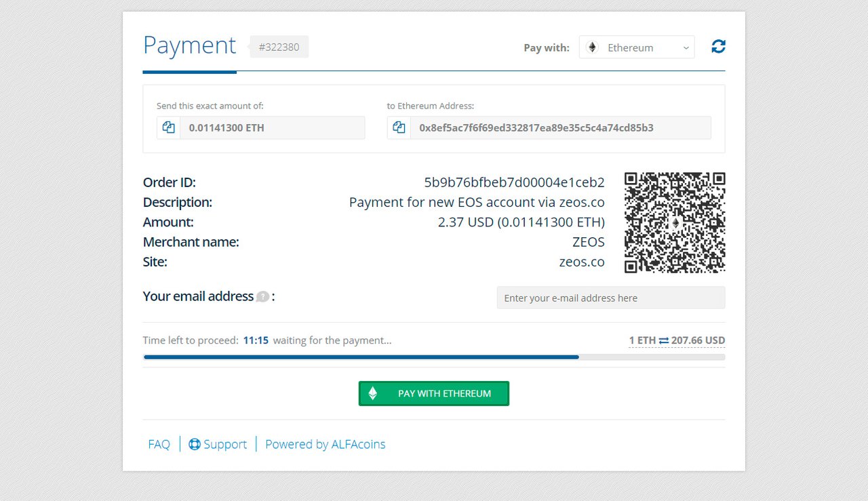This screenshot has height=501, width=868.
Task: Click the 'waiting for the payment...' status text
Action: tap(332, 340)
